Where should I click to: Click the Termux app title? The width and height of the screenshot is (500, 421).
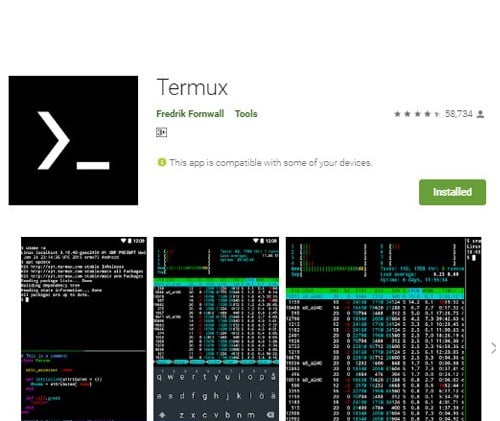click(x=192, y=87)
